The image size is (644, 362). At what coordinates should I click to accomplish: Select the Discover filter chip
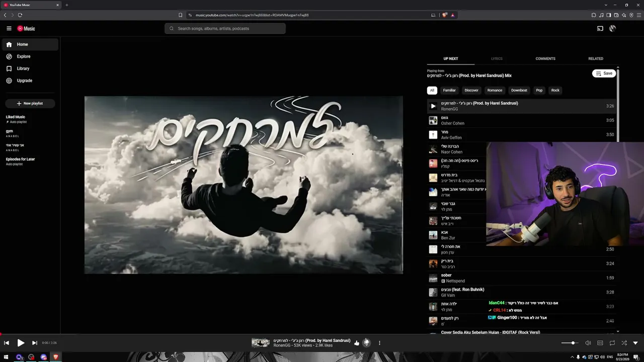pos(471,90)
